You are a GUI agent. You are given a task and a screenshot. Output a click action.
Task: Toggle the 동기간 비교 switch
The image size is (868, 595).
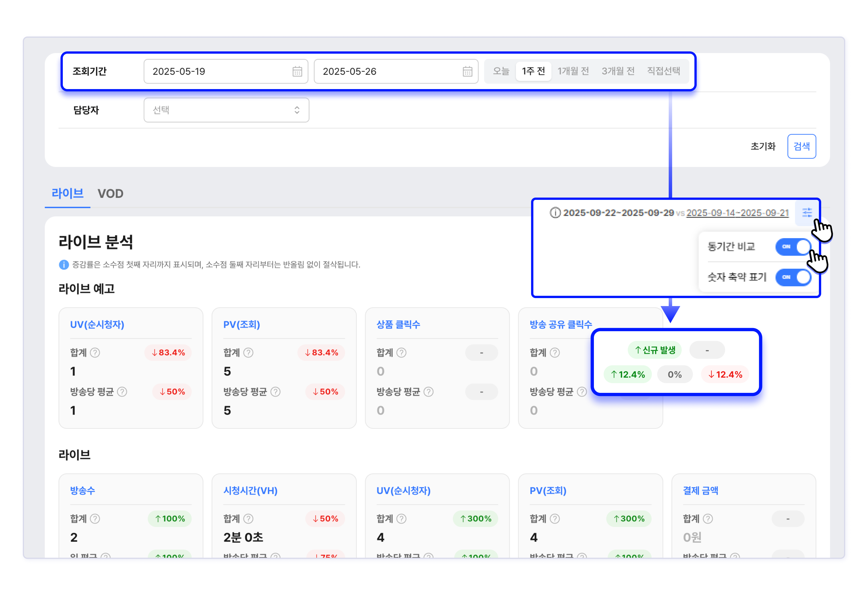click(793, 246)
